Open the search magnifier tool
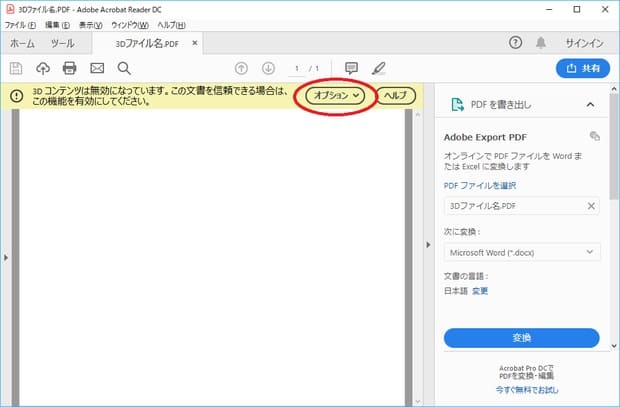Viewport: 620px width, 407px height. point(124,68)
